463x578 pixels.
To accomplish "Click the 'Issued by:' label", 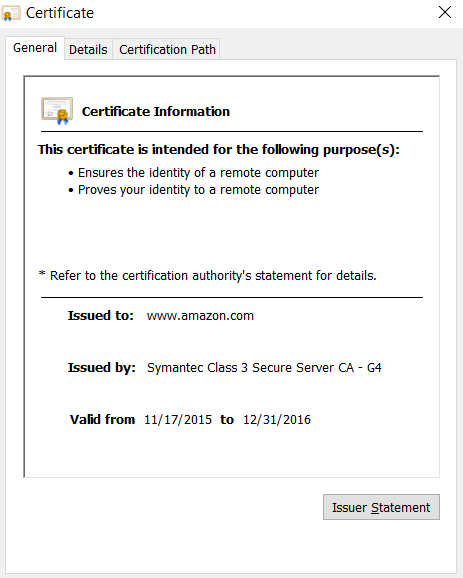I will tap(102, 368).
